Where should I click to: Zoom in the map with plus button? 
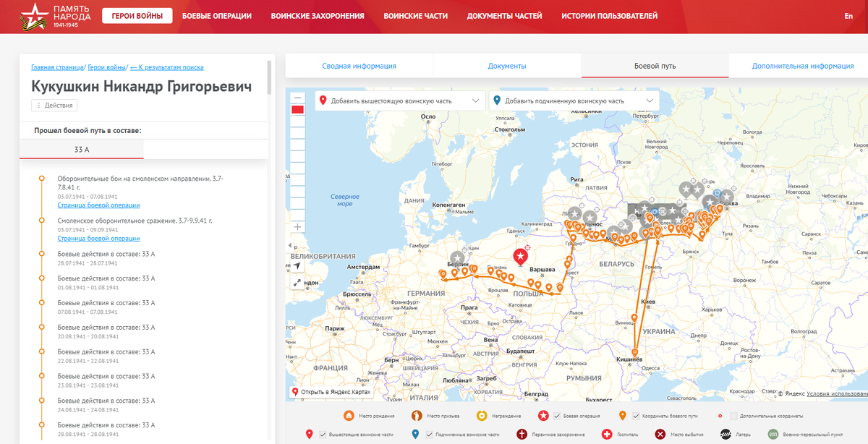coord(297,227)
